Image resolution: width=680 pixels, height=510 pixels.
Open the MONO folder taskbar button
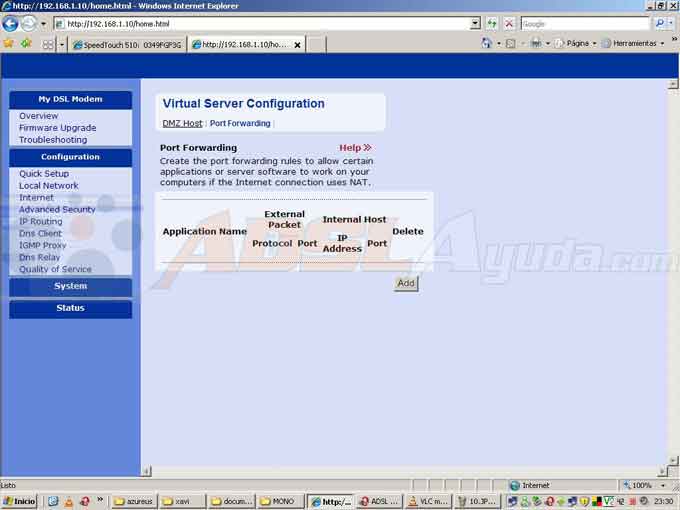279,502
